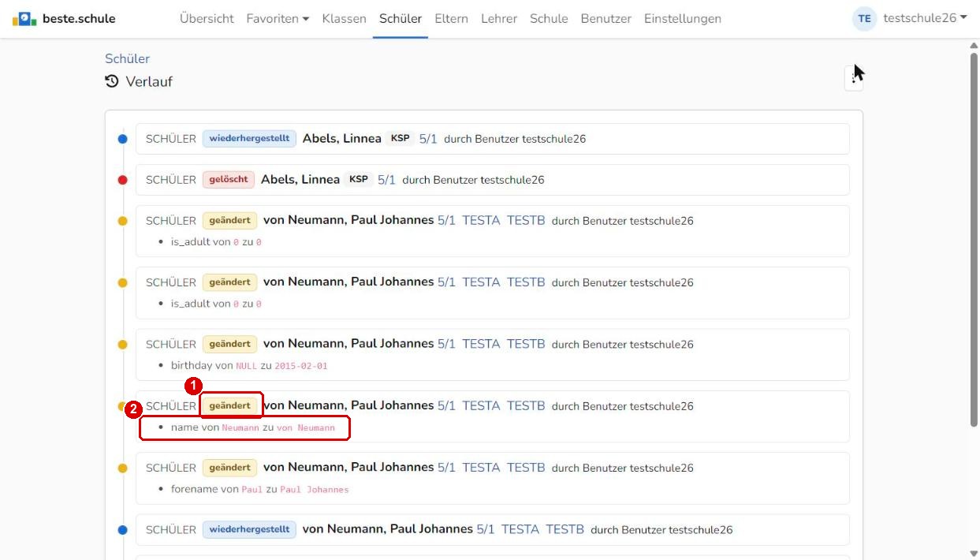980x560 pixels.
Task: Click TESTA in the birthday change entry
Action: (481, 344)
